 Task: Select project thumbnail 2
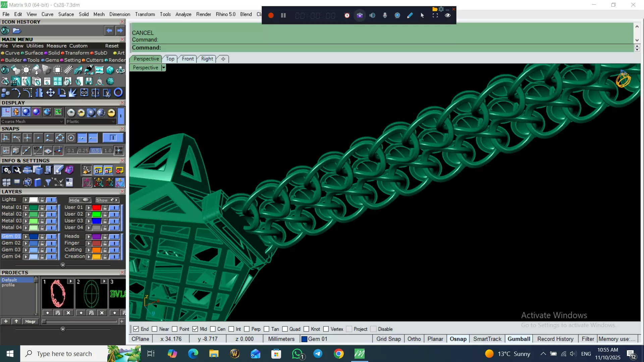91,294
